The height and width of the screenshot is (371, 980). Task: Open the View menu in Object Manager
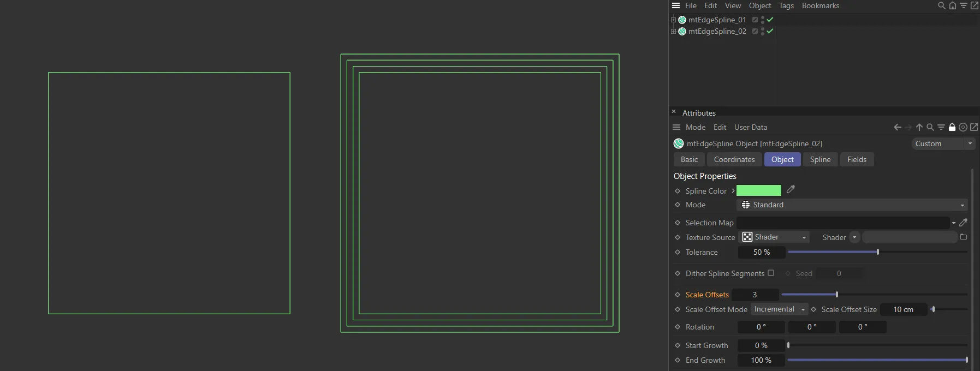733,5
